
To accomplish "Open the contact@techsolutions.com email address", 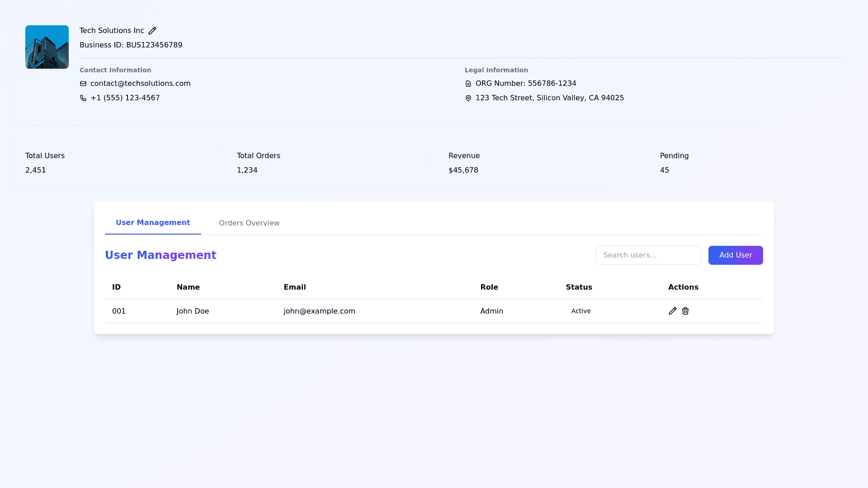I will [x=140, y=84].
